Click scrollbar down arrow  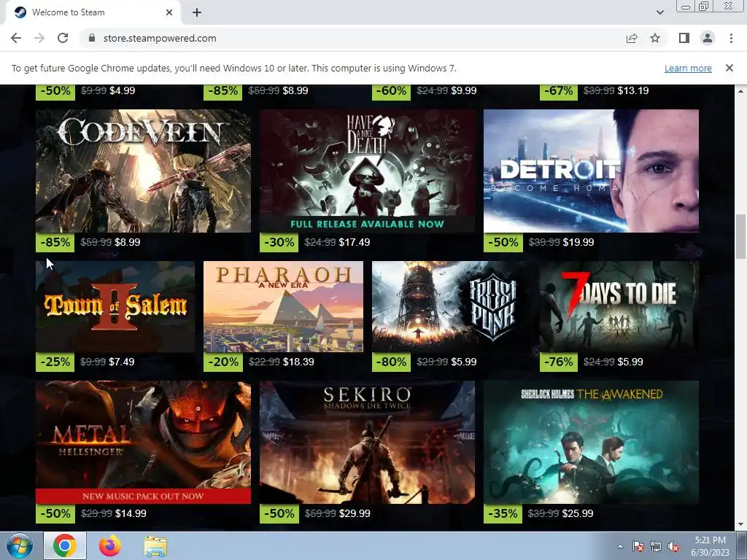pyautogui.click(x=741, y=525)
